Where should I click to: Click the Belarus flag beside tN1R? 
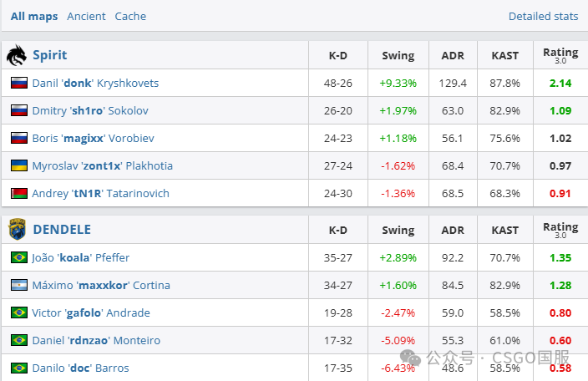19,193
